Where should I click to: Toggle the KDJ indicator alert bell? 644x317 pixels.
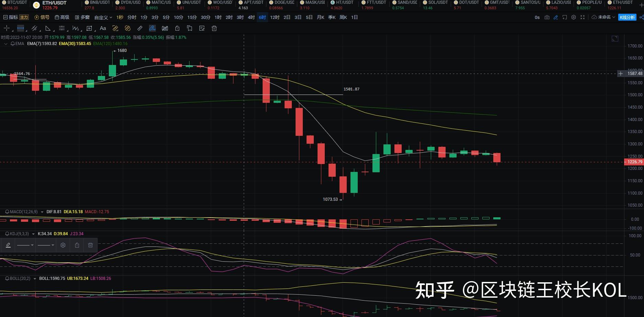tap(7, 234)
